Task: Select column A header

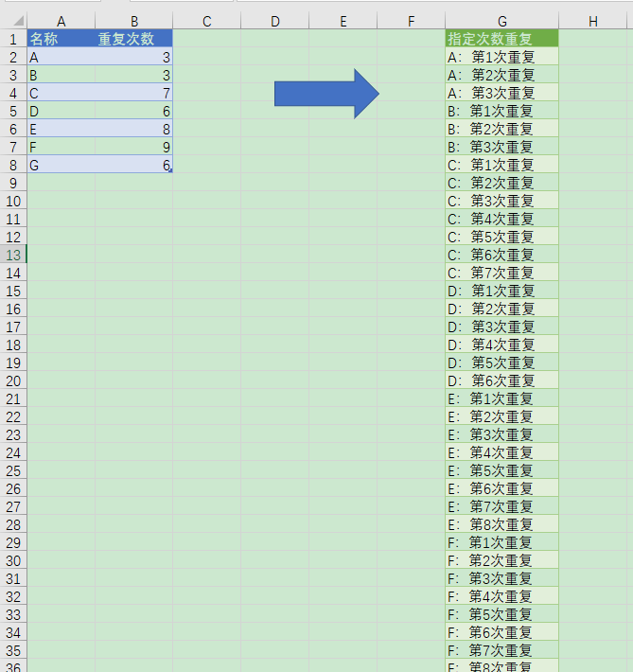Action: click(62, 21)
